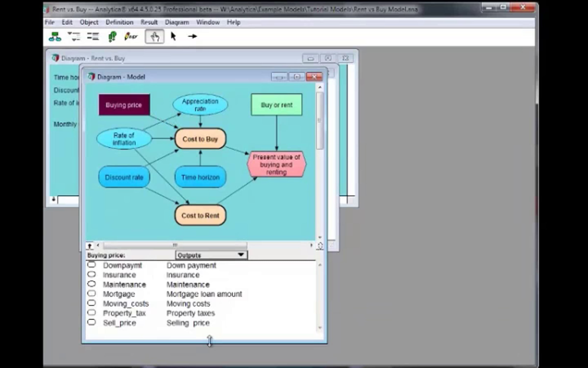Screen dimensions: 588x368
Task: Click the Buy or rent decision node
Action: (276, 105)
